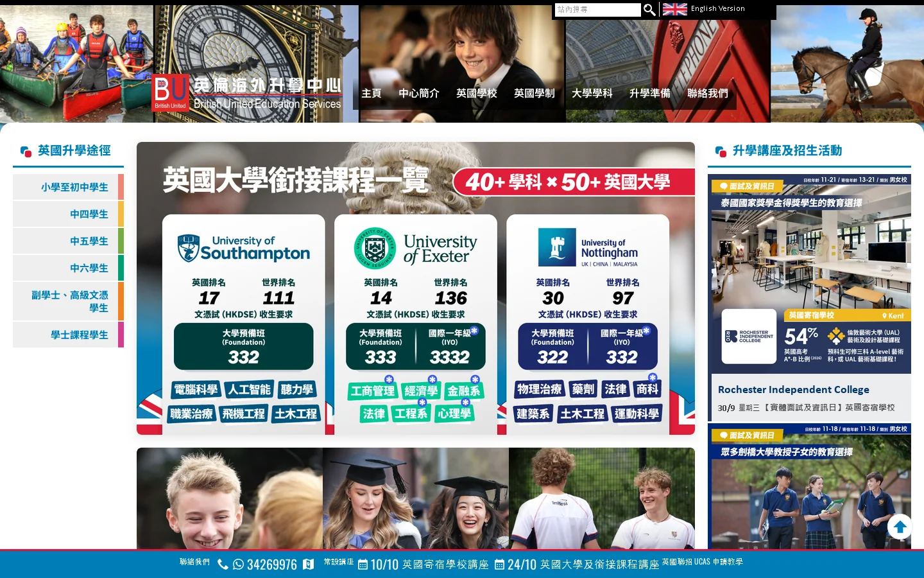Click phone number 34269976
The width and height of the screenshot is (924, 578).
272,565
